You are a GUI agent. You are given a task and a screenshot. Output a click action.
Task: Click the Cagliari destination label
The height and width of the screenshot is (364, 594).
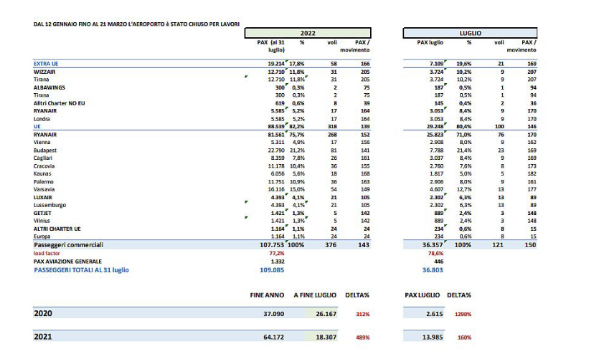click(44, 158)
